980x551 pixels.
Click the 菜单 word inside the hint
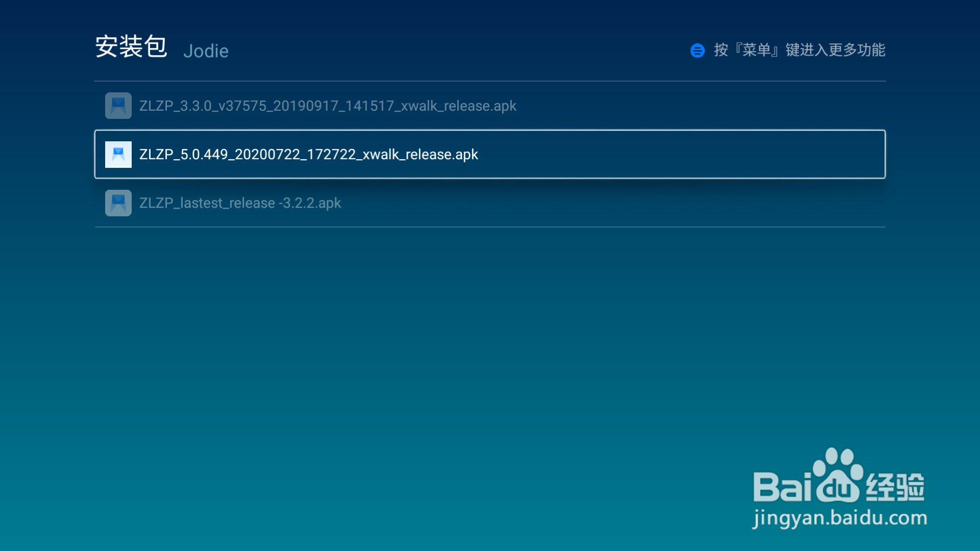point(756,50)
